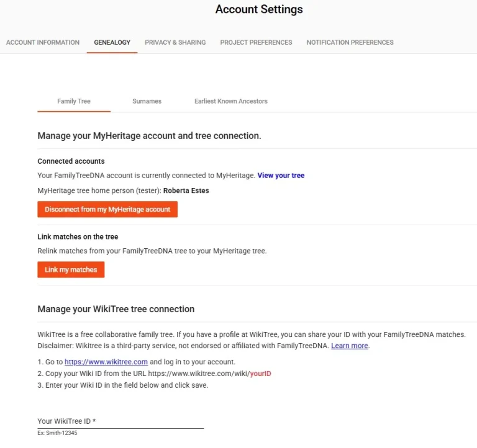This screenshot has width=477, height=448.
Task: Open the Account Information tab
Action: coord(43,42)
